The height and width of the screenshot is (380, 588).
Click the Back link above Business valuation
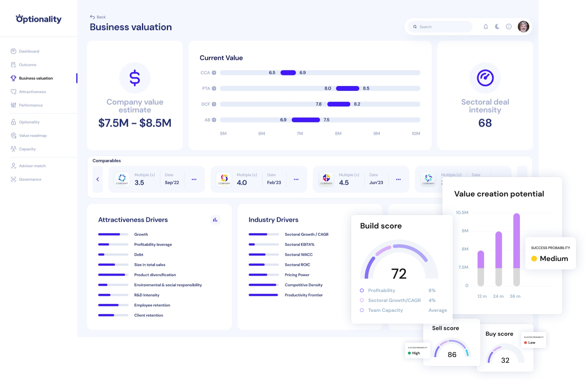pos(97,17)
